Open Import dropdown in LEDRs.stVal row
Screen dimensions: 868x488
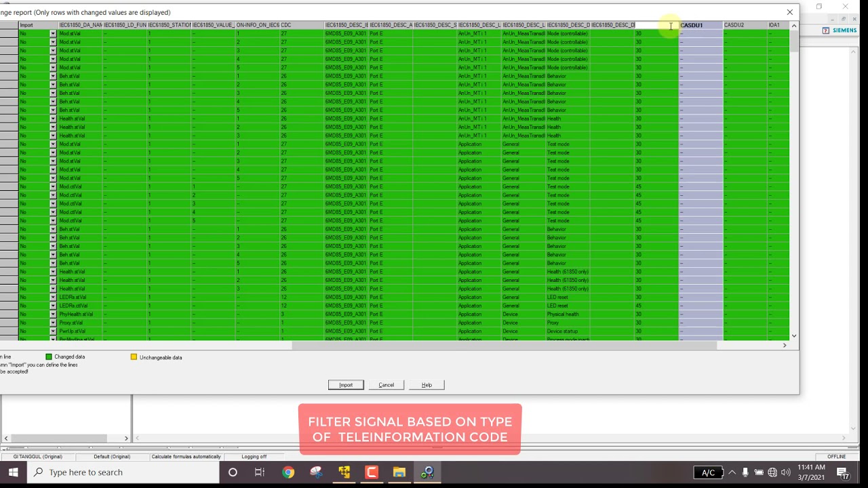pos(53,297)
